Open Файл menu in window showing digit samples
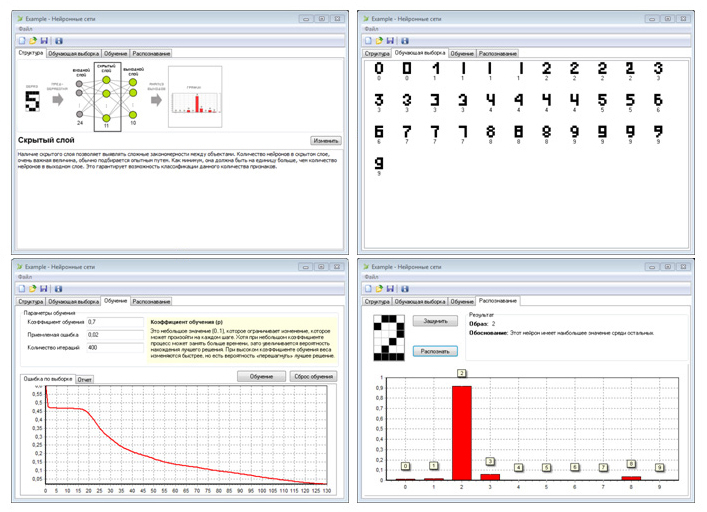707x512 pixels. coord(372,29)
